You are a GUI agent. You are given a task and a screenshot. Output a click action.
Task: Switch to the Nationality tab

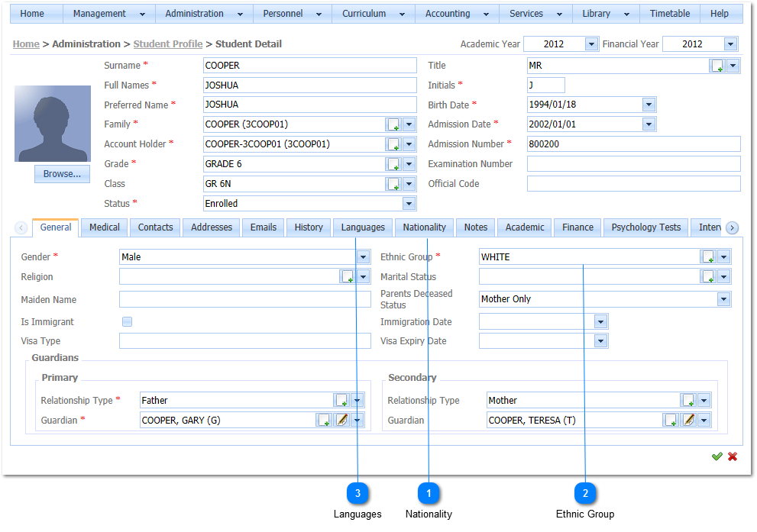pyautogui.click(x=425, y=227)
